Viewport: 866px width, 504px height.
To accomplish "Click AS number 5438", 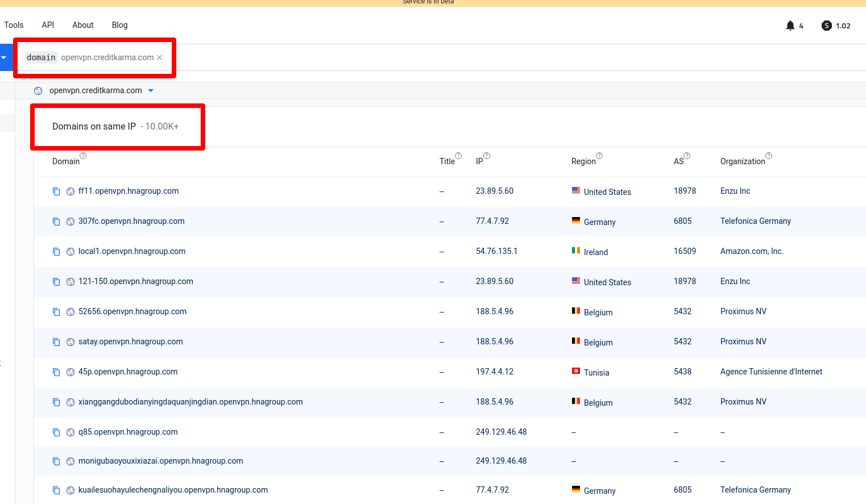I will click(x=682, y=372).
